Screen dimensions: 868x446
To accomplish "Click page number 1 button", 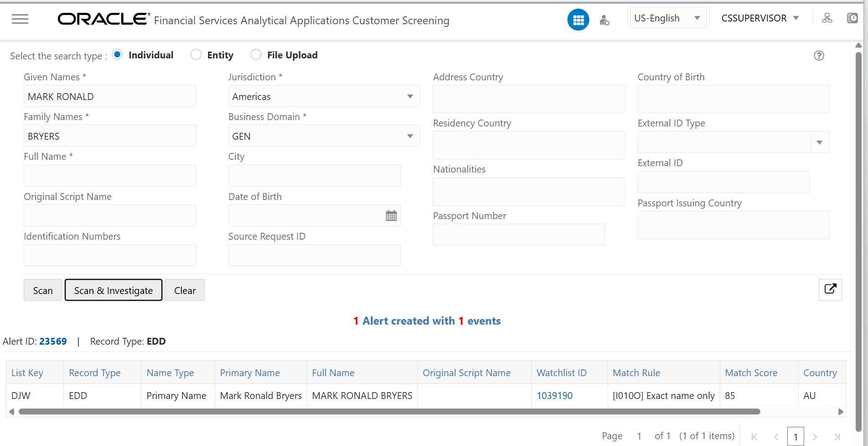I will pyautogui.click(x=795, y=437).
